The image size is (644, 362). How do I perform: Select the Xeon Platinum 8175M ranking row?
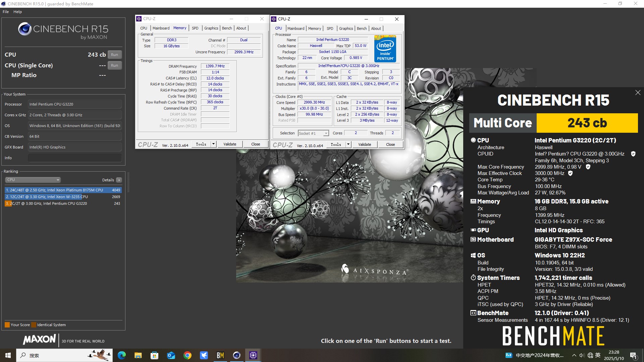(x=63, y=190)
